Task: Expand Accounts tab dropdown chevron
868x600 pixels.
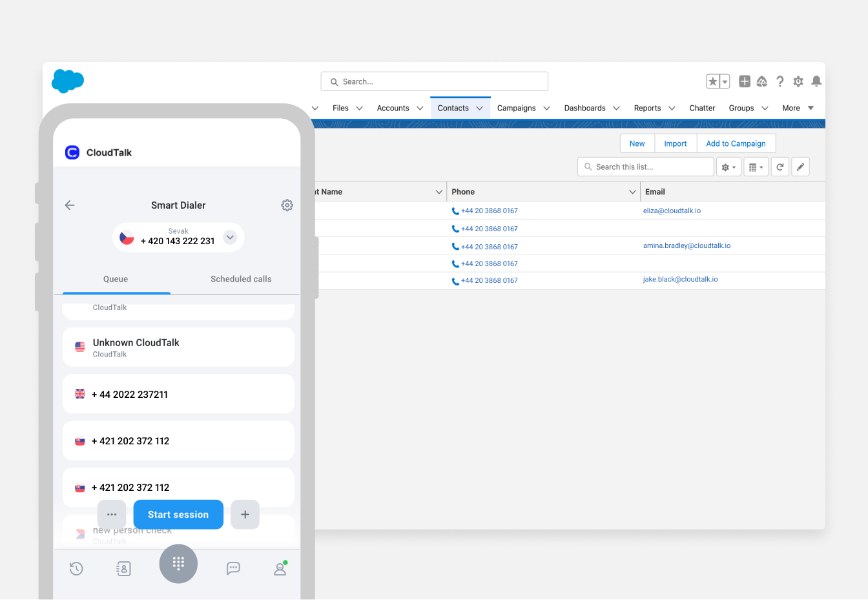Action: pos(420,109)
